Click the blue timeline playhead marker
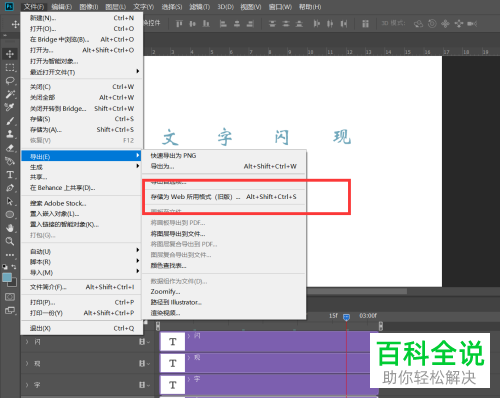This screenshot has height=398, width=500. pos(347,316)
